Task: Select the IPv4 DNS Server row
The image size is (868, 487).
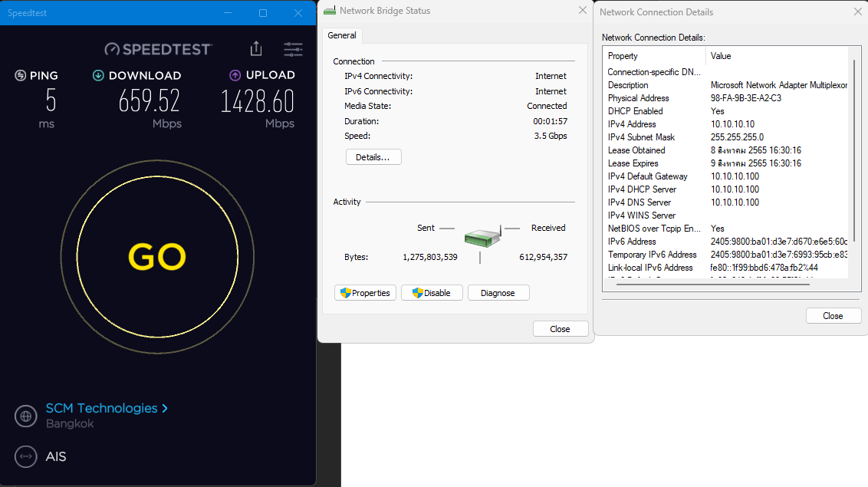Action: tap(725, 202)
